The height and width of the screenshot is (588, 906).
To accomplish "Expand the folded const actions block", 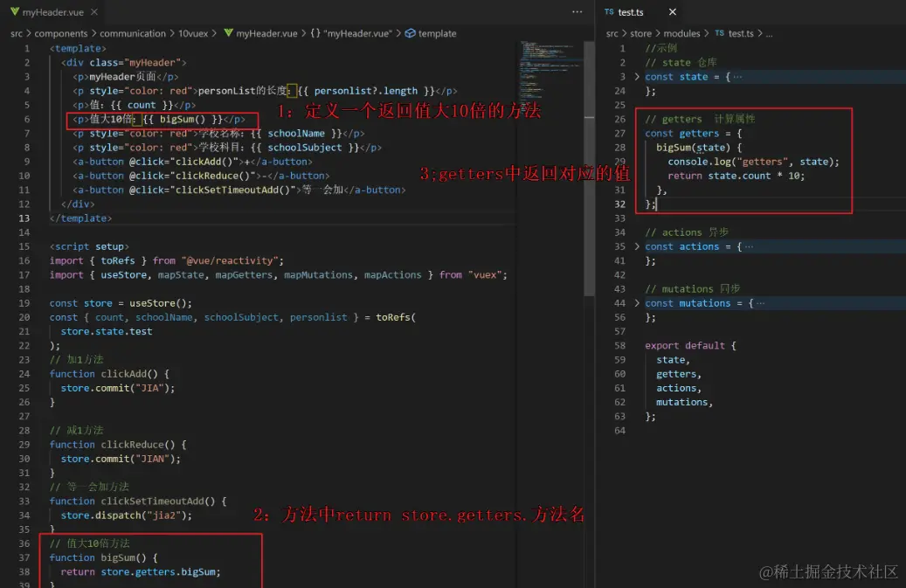I will (x=637, y=246).
